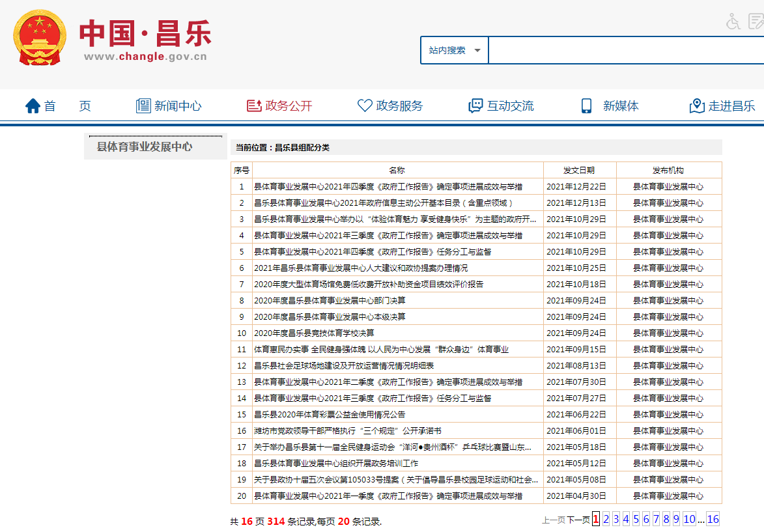Click the 新媒体 mobile phone icon
Image resolution: width=764 pixels, height=532 pixels.
[x=586, y=105]
